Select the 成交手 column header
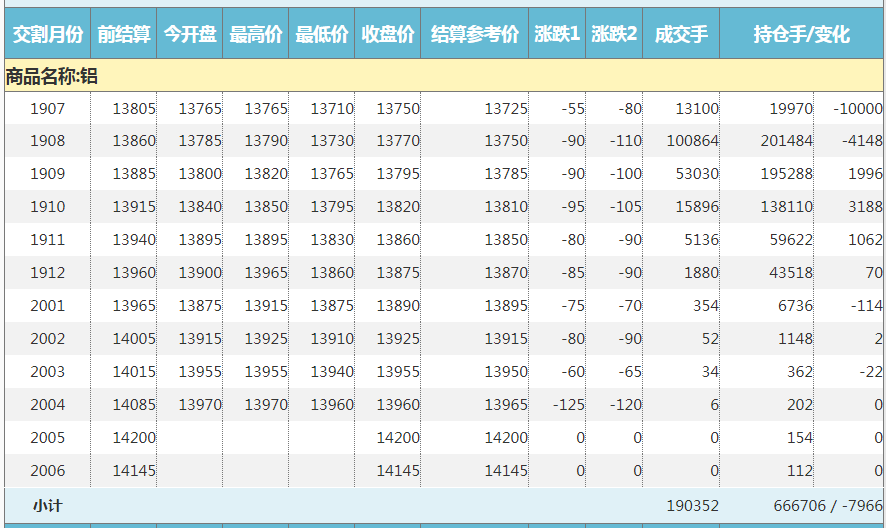This screenshot has width=886, height=528. pyautogui.click(x=681, y=35)
